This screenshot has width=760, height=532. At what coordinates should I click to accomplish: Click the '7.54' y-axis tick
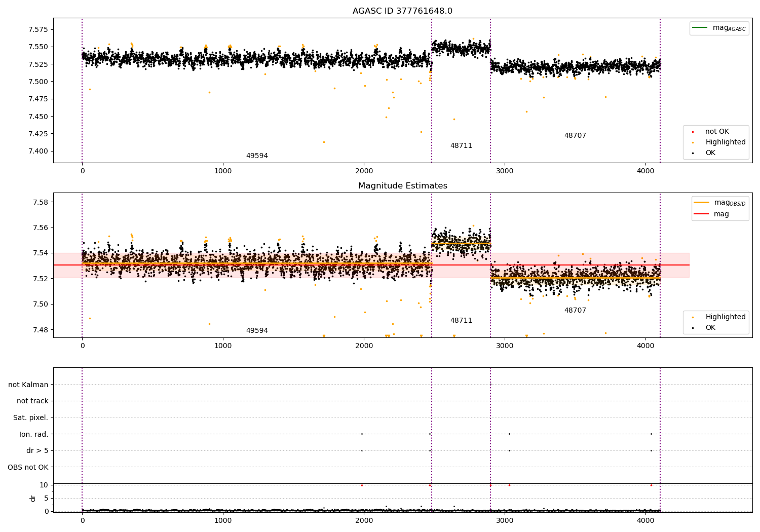point(41,253)
